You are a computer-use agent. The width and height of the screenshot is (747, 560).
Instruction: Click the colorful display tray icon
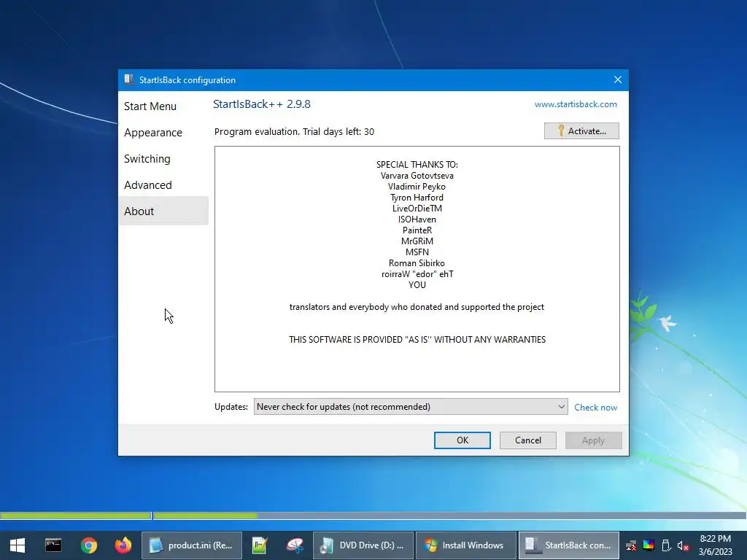coord(649,545)
